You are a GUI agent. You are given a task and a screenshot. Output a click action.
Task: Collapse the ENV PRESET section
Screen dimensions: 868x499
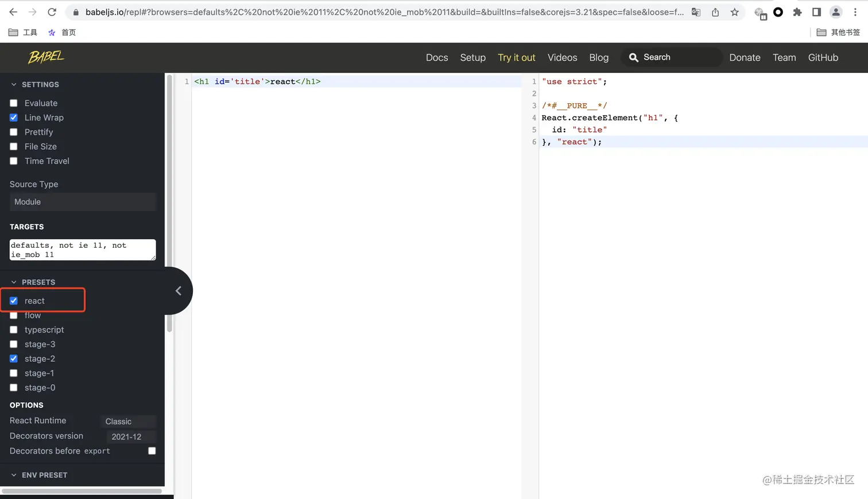click(39, 475)
